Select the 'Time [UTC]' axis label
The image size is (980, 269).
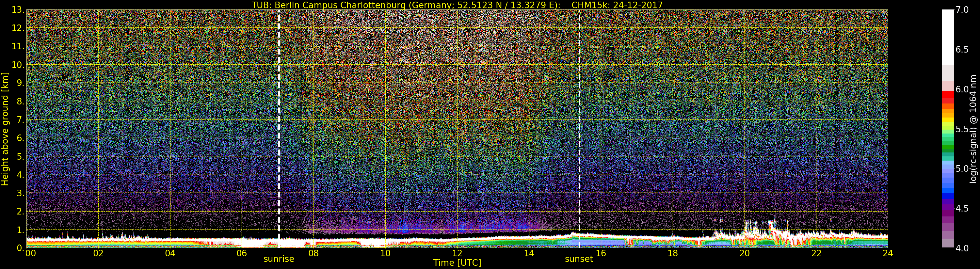[457, 263]
